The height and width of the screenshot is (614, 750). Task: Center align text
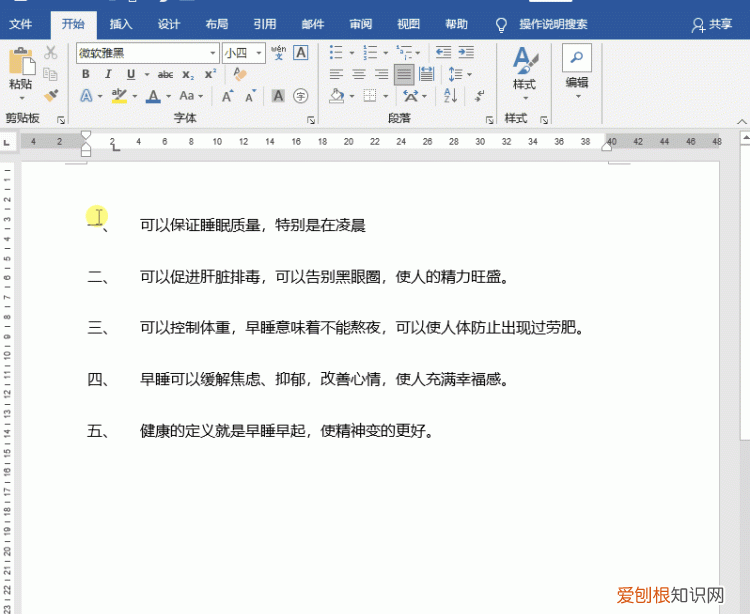(359, 74)
